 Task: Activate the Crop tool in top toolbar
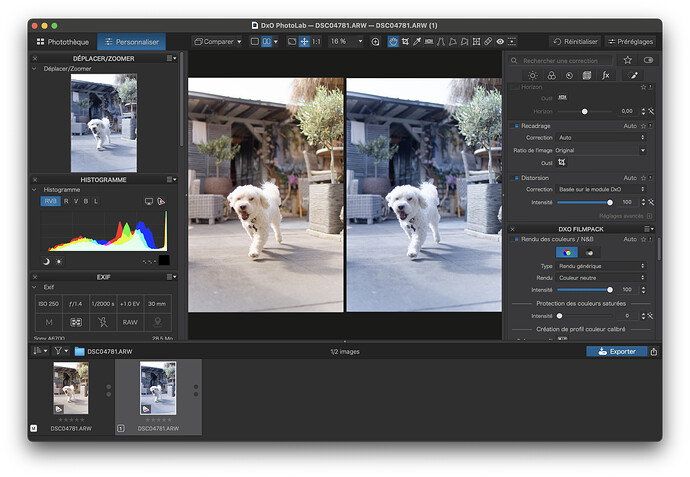[405, 41]
